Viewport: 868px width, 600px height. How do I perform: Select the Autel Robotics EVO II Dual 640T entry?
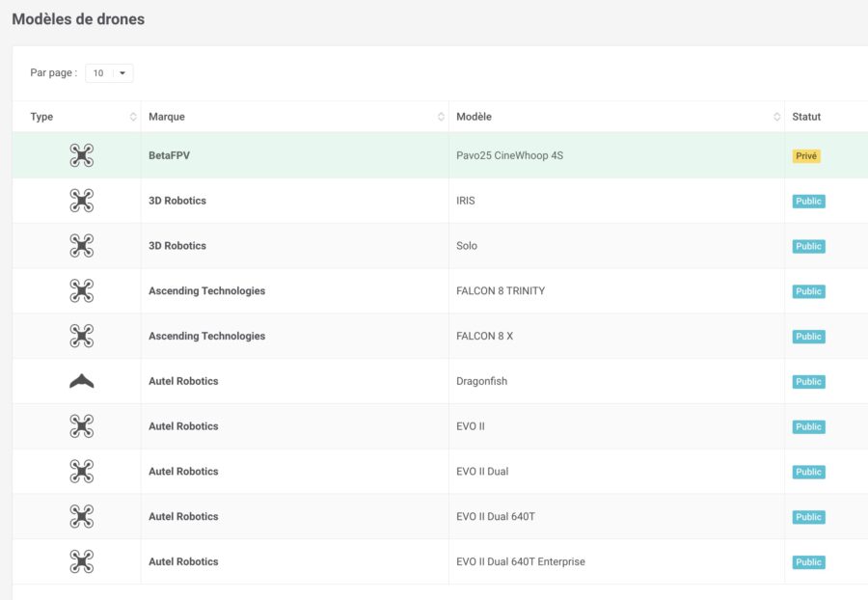click(x=440, y=516)
